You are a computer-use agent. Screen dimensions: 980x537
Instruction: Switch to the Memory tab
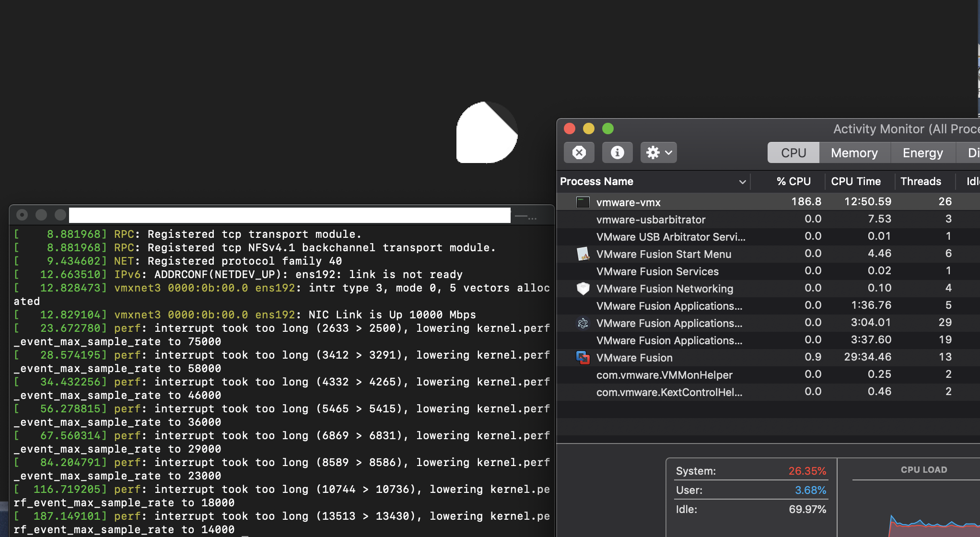click(x=854, y=152)
